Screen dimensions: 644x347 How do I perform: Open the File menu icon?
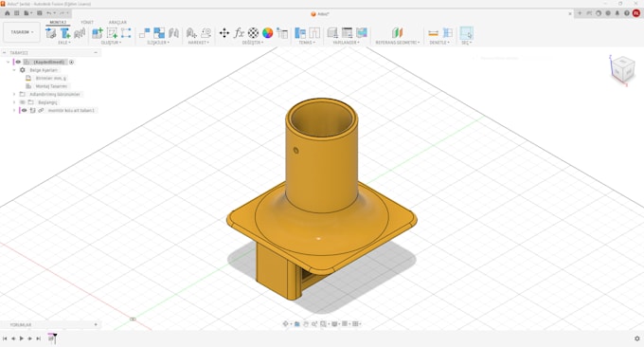point(27,13)
